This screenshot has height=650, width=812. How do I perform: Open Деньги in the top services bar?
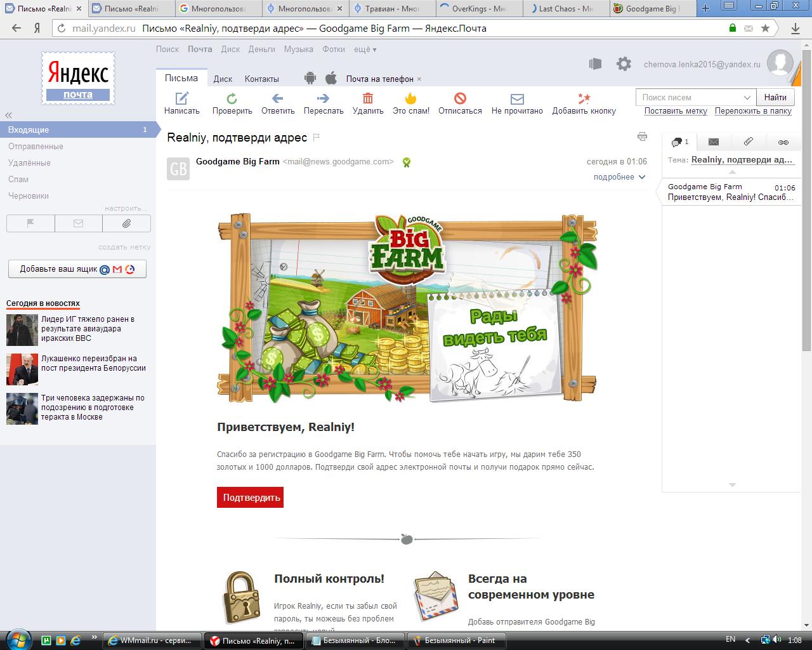point(262,49)
